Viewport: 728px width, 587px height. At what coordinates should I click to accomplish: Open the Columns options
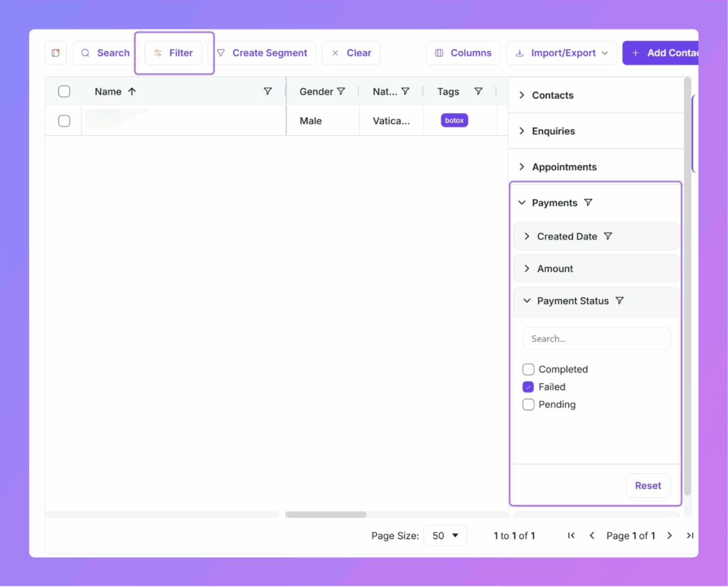tap(463, 53)
